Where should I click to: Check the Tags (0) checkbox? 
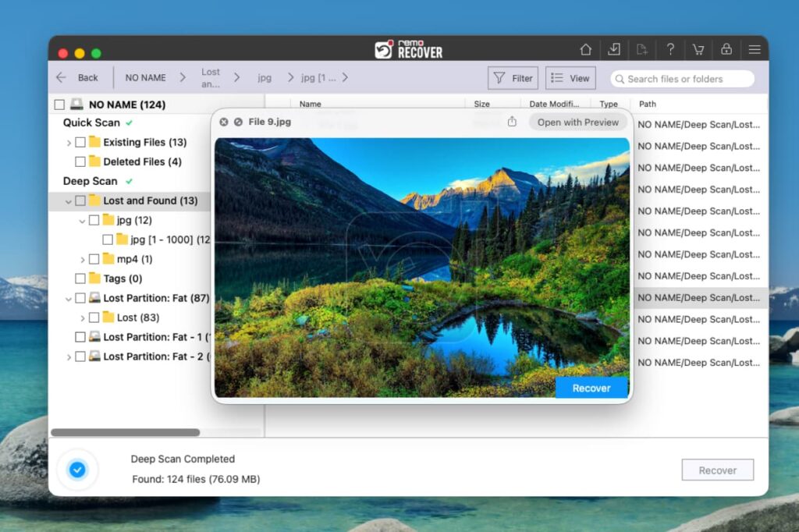(x=80, y=278)
